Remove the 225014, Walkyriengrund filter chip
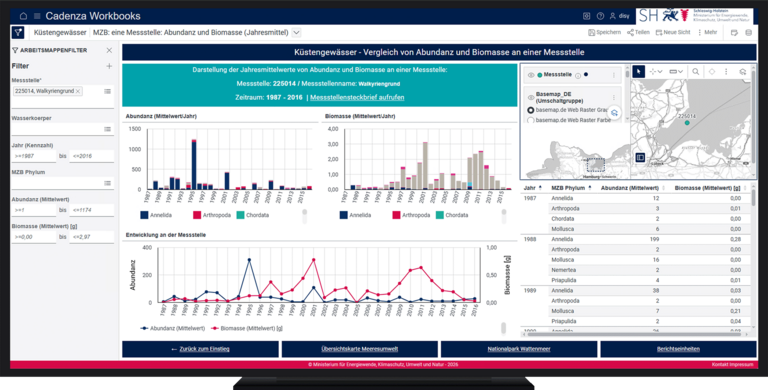The image size is (768, 390). coord(78,91)
